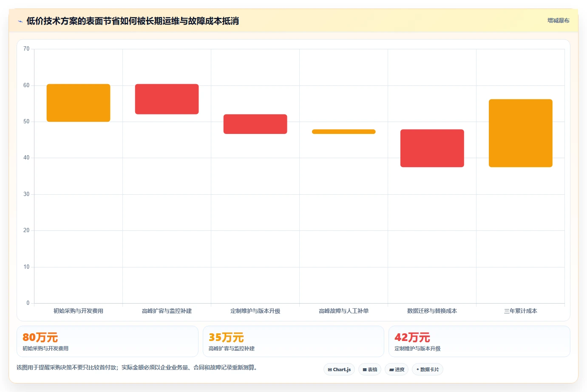Open the 35万元 data card
This screenshot has width=587, height=392.
[x=293, y=341]
